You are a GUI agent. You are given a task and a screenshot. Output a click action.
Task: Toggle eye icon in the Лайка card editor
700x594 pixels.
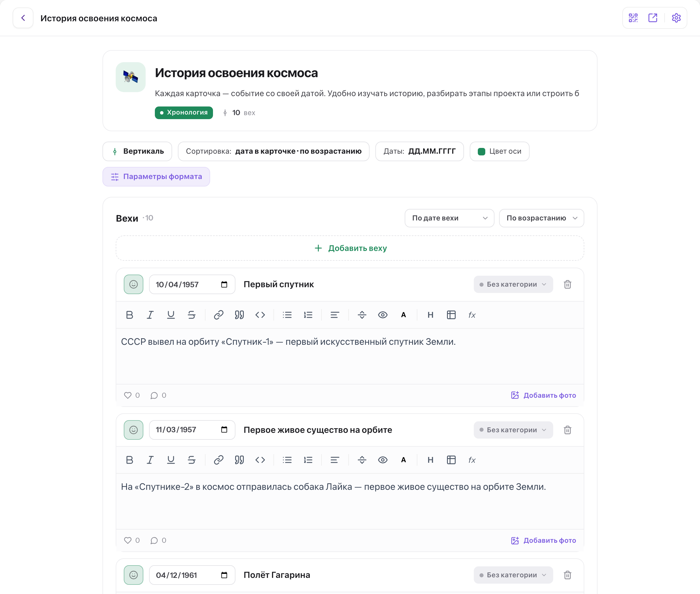click(383, 460)
